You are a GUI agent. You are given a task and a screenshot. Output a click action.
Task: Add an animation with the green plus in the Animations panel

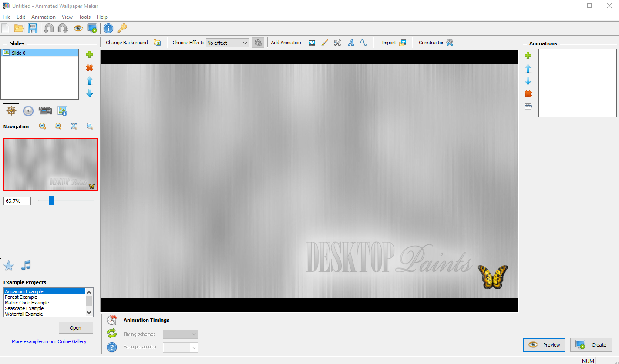(x=528, y=56)
